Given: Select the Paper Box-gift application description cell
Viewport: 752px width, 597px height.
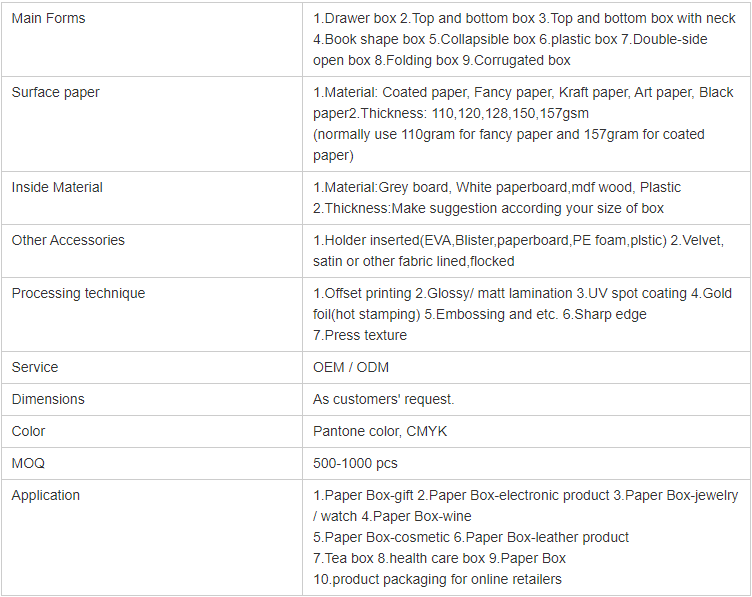Looking at the screenshot, I should click(525, 537).
